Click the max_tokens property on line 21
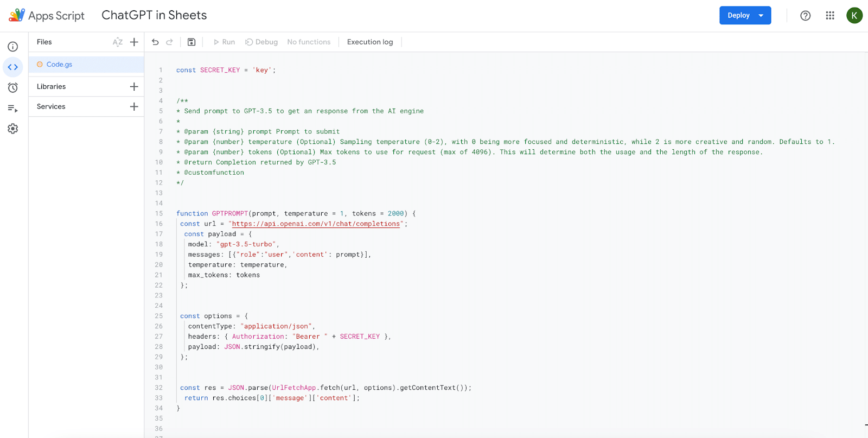The height and width of the screenshot is (438, 868). [208, 275]
